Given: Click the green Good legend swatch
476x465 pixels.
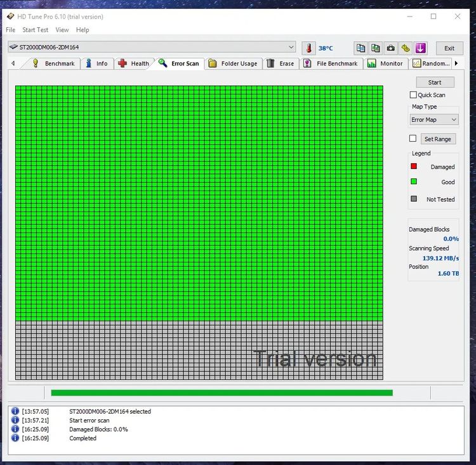Looking at the screenshot, I should pos(413,182).
